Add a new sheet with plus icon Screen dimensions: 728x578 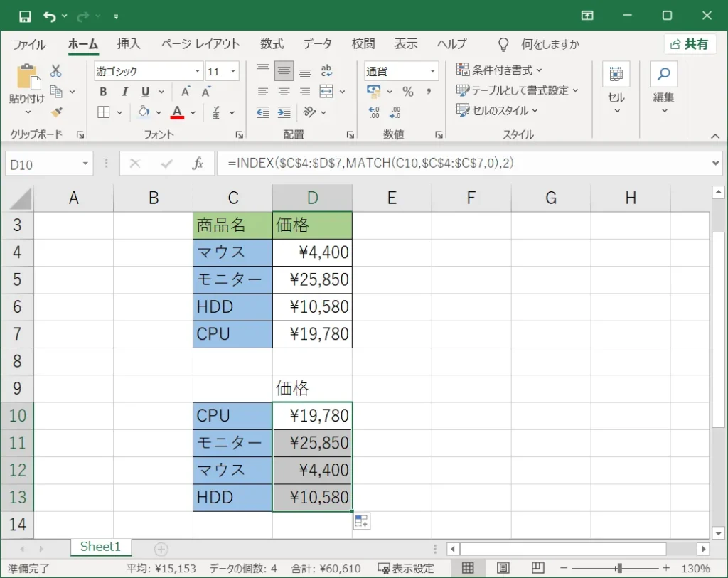coord(161,549)
